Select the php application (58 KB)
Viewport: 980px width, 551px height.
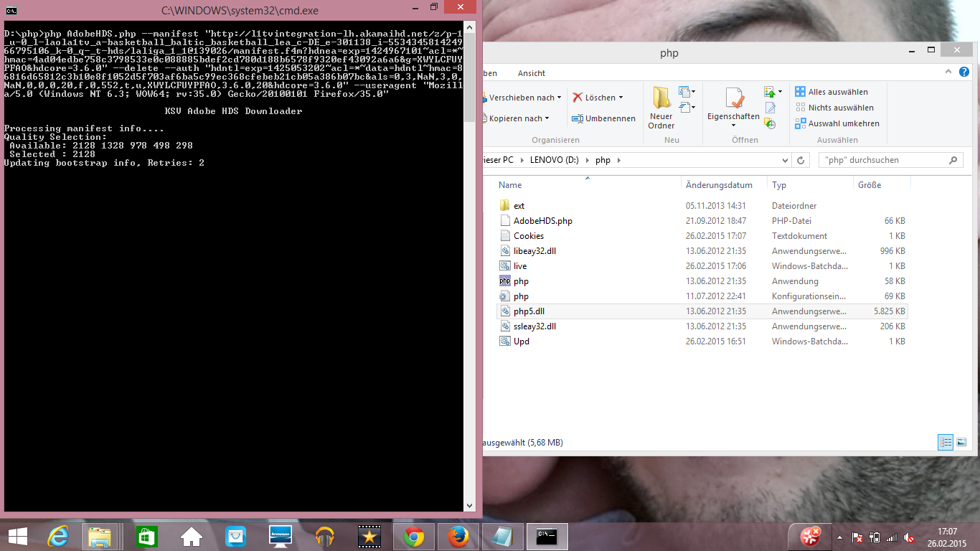(521, 281)
